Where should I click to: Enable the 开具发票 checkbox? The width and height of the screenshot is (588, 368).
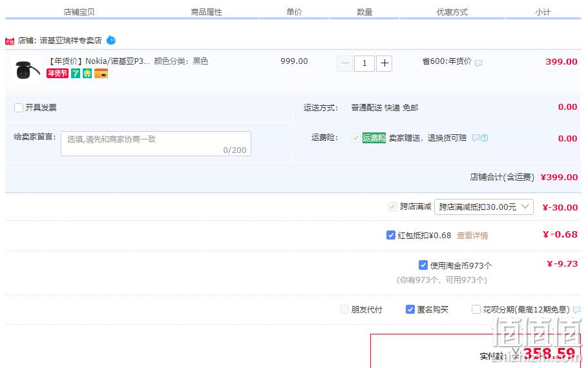point(19,108)
